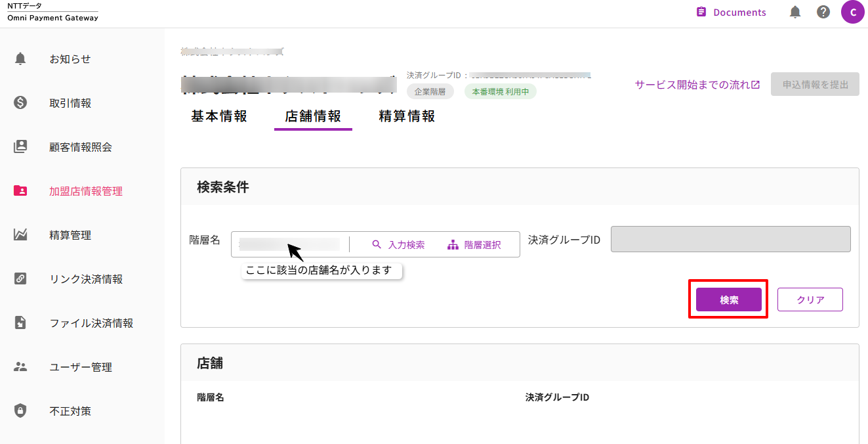
Task: Click the ユーザー管理 people icon
Action: (x=20, y=367)
